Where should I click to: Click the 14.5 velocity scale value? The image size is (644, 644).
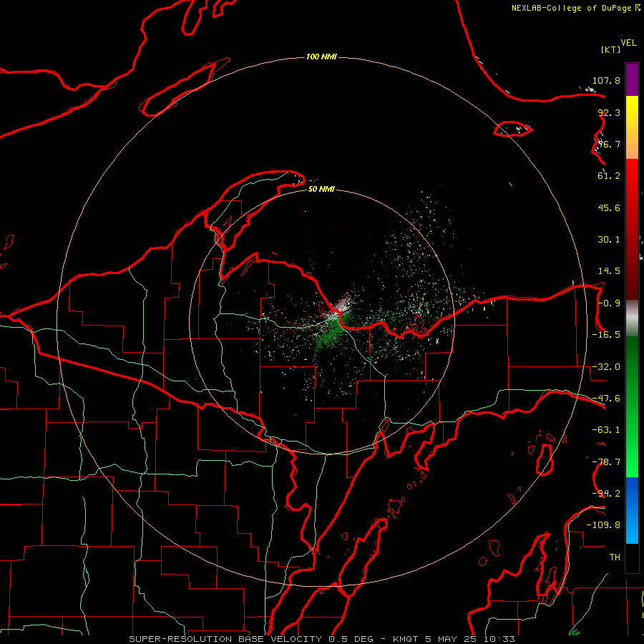tap(609, 271)
